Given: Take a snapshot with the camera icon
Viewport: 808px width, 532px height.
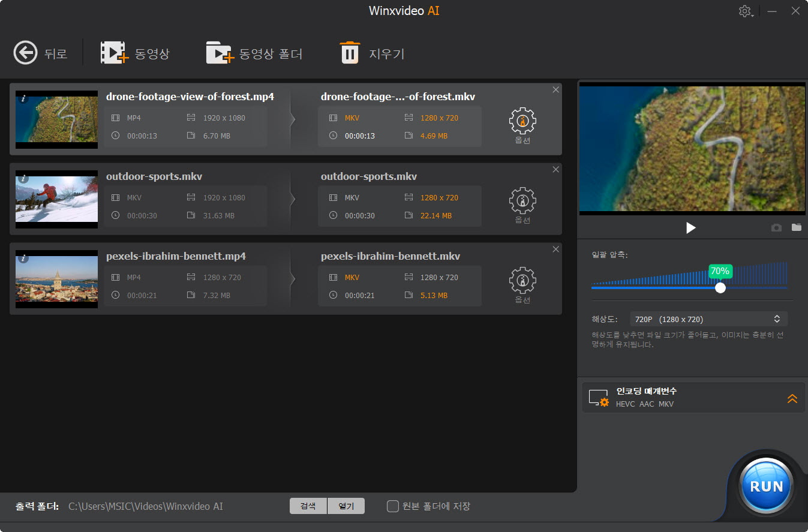Looking at the screenshot, I should [x=776, y=228].
